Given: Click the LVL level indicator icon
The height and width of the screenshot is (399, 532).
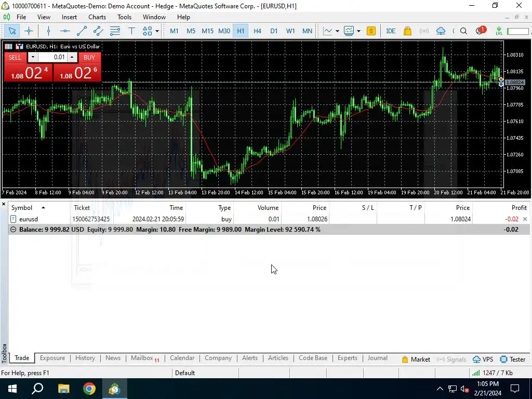Looking at the screenshot, I should tap(499, 31).
